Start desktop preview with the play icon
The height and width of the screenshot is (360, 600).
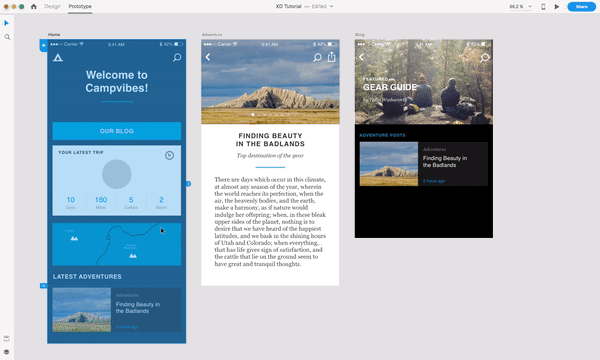point(557,7)
